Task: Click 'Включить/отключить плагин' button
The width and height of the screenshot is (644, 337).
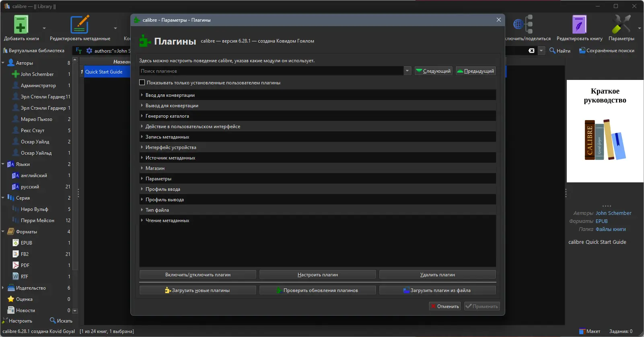Action: coord(198,275)
